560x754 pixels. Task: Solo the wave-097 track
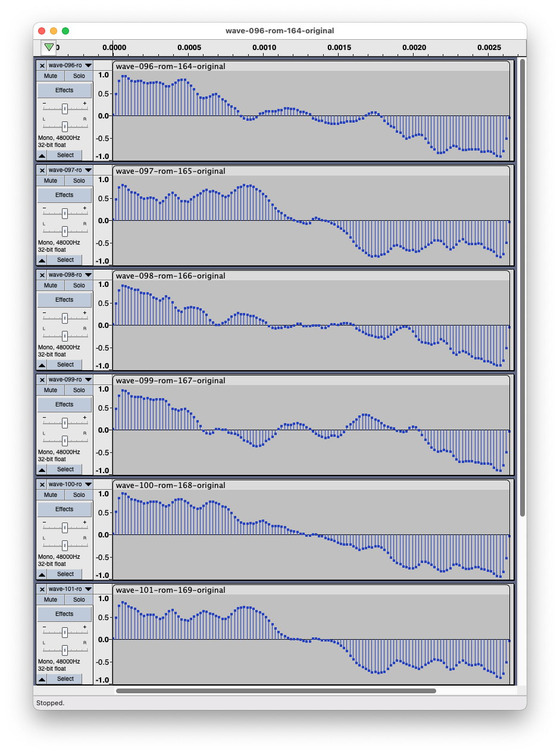[x=79, y=181]
